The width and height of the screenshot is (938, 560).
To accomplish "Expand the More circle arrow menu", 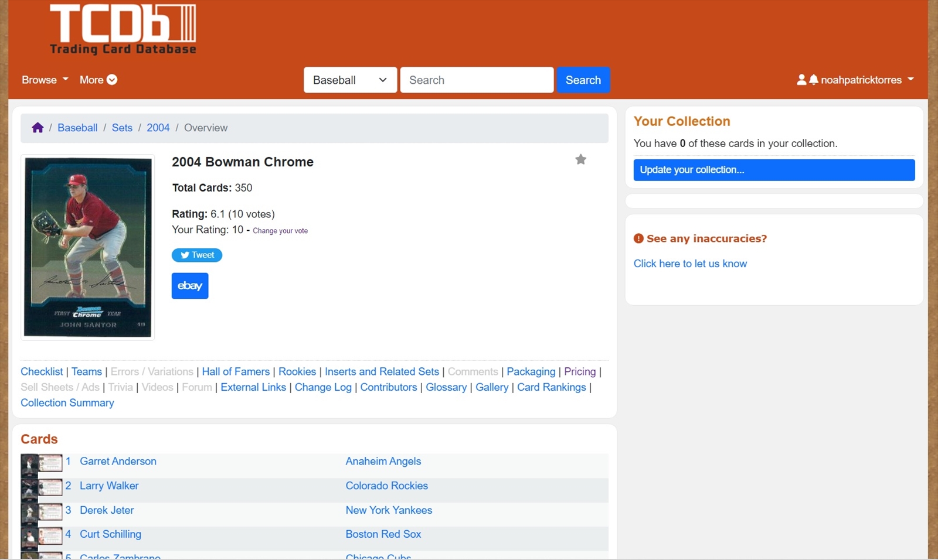I will pos(98,80).
